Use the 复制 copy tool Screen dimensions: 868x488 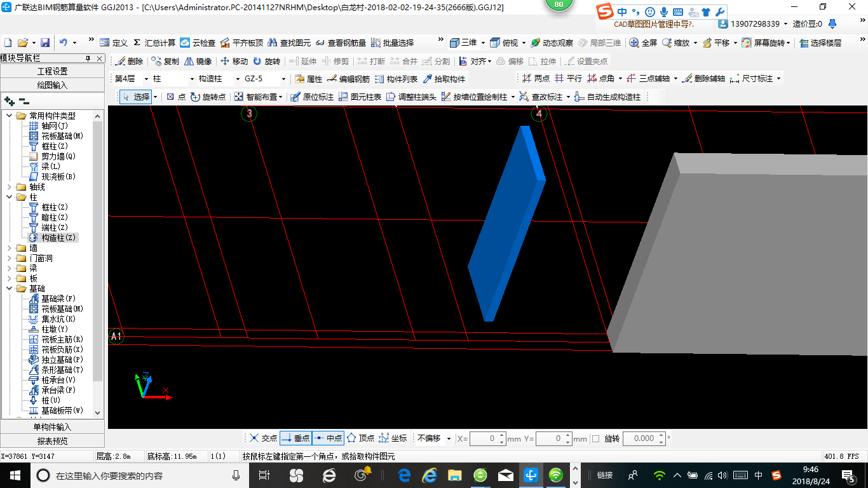[x=165, y=62]
